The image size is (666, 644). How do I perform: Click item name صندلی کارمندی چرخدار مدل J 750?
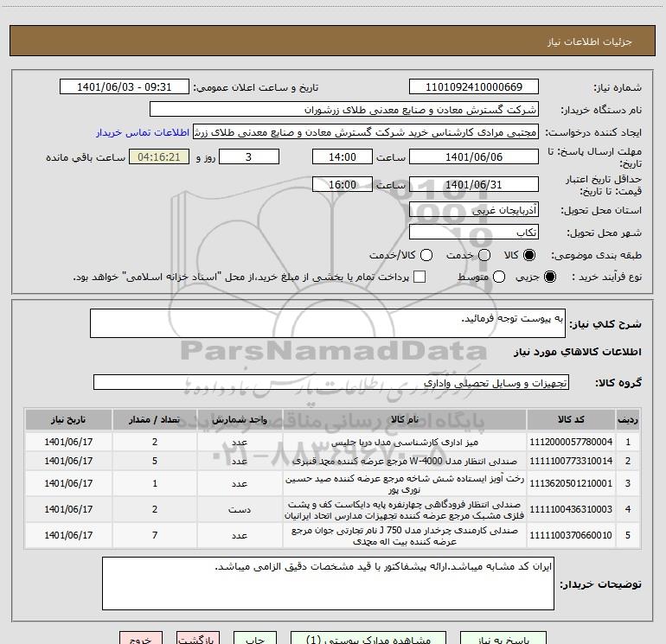point(405,536)
